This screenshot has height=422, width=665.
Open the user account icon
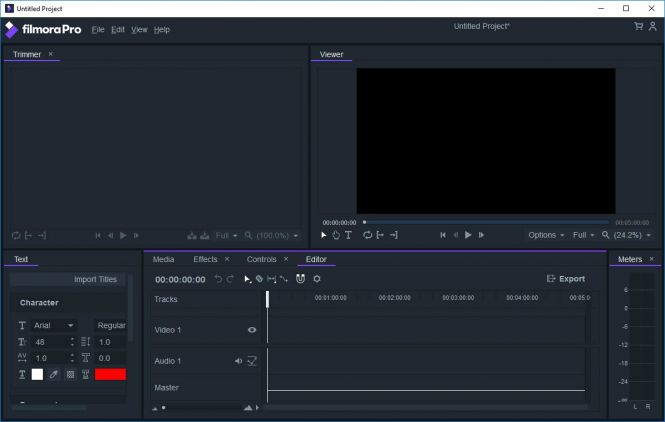click(x=653, y=26)
